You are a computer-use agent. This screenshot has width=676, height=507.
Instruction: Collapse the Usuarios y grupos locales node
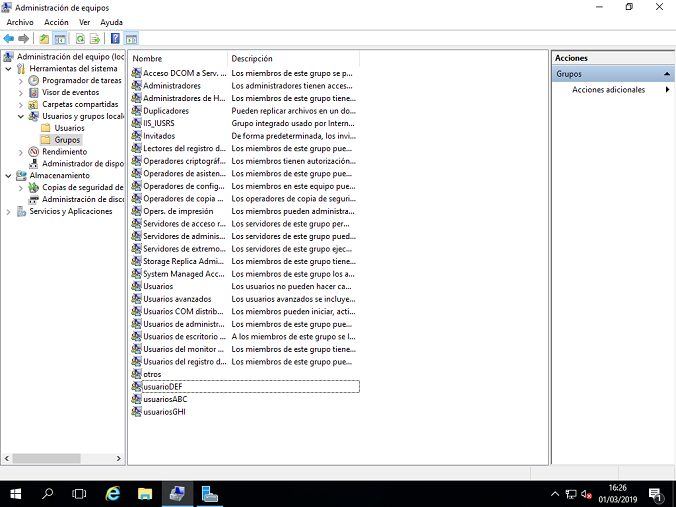coord(22,116)
